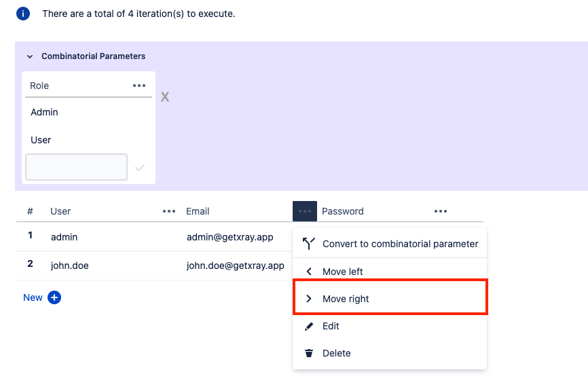The image size is (588, 383).
Task: Click the blue info icon
Action: [x=23, y=14]
